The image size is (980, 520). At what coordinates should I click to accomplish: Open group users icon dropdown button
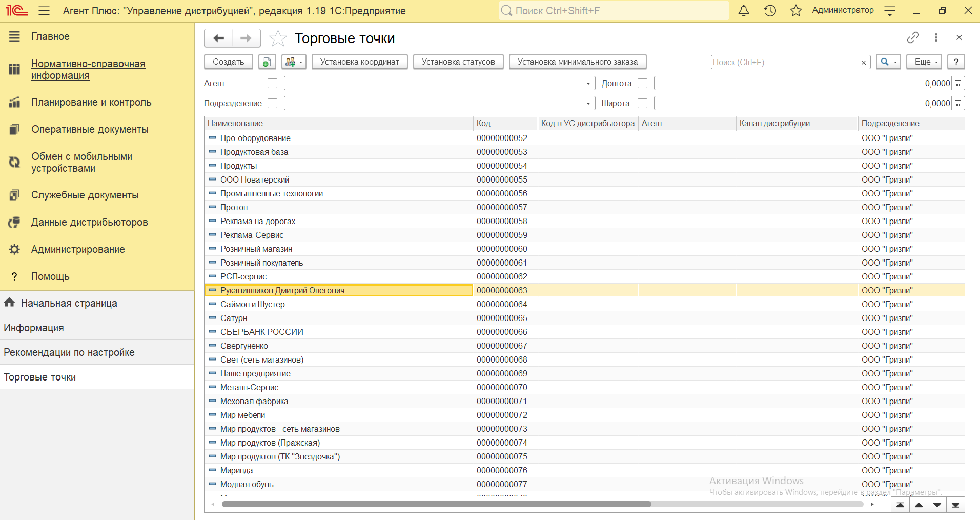click(x=294, y=62)
